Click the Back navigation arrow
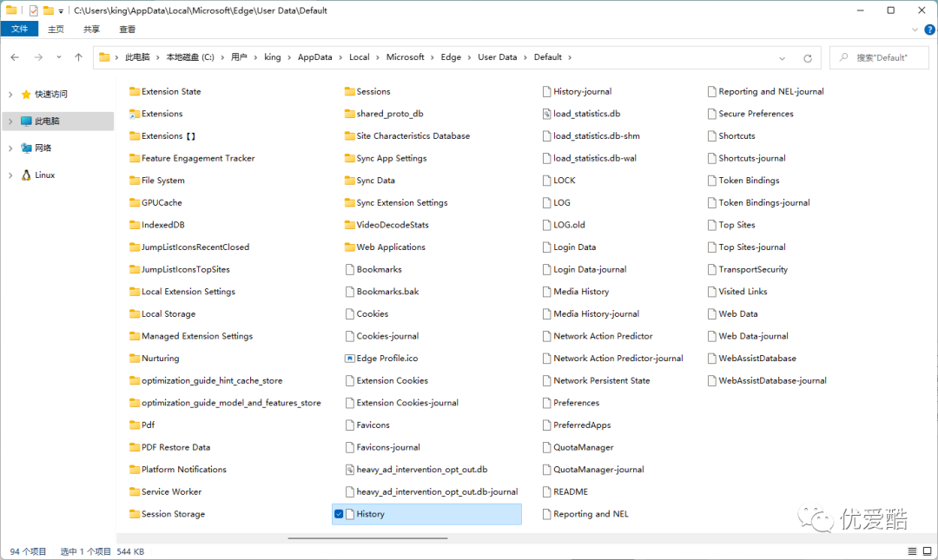Screen dimensions: 938x560 (15, 57)
